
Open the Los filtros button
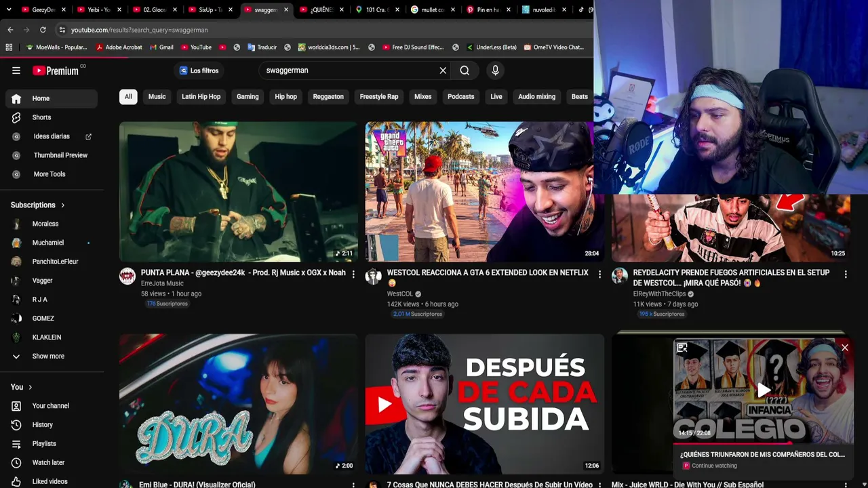tap(199, 70)
